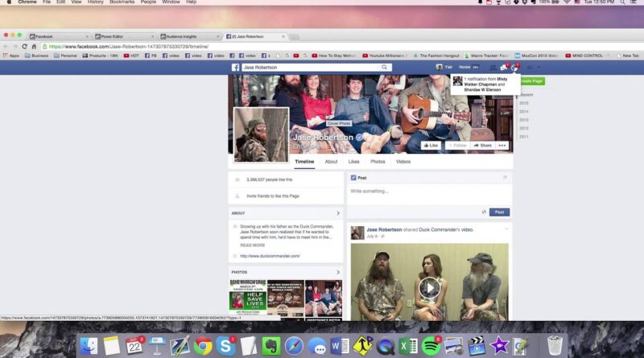This screenshot has height=358, width=644.
Task: Open Evernote from the dock
Action: (x=272, y=345)
